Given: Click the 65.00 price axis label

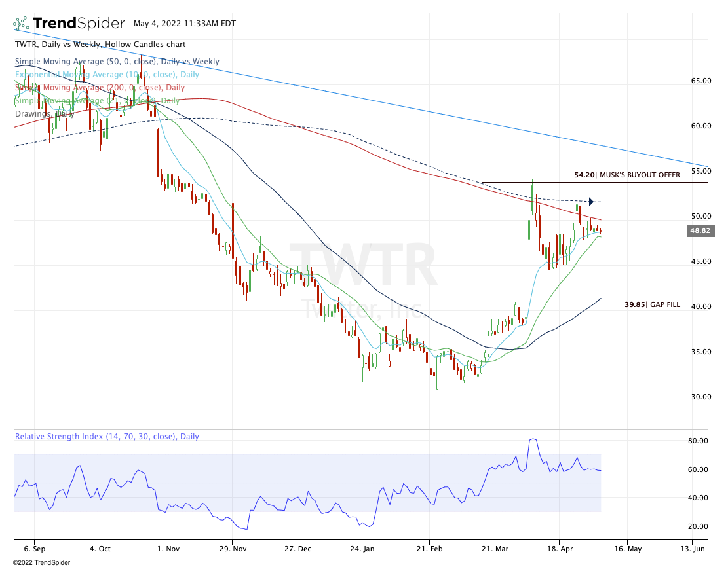Looking at the screenshot, I should point(701,81).
